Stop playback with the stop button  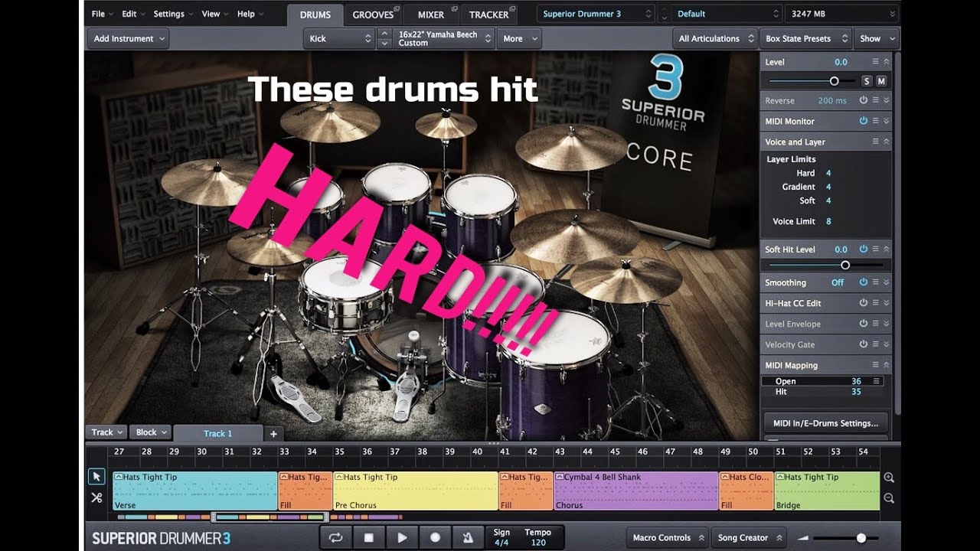pos(368,538)
